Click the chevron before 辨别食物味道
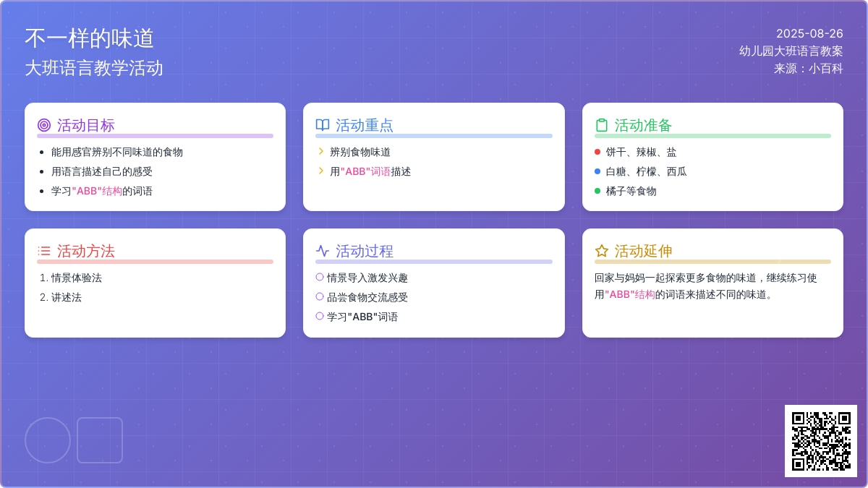The height and width of the screenshot is (488, 868). click(320, 151)
